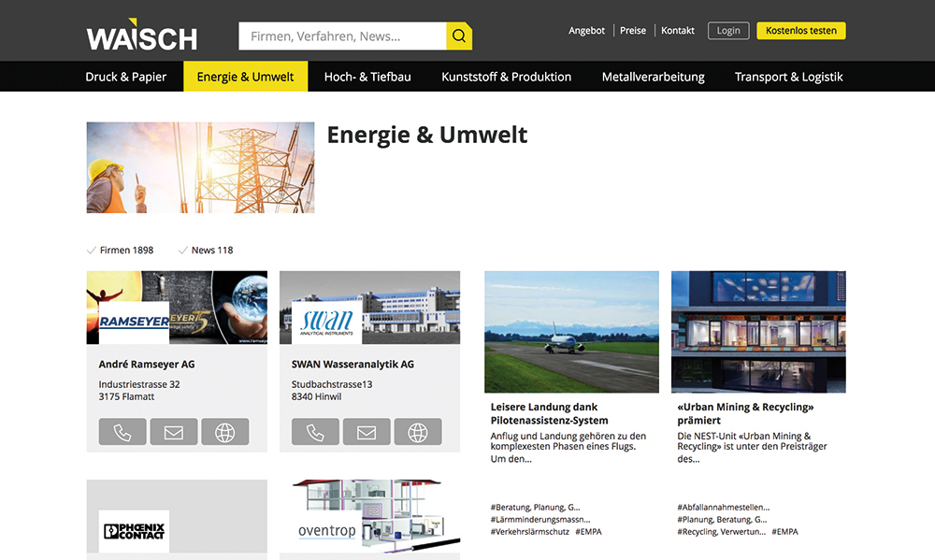This screenshot has height=560, width=935.
Task: Click the Phoenix Contact logo
Action: point(134,531)
